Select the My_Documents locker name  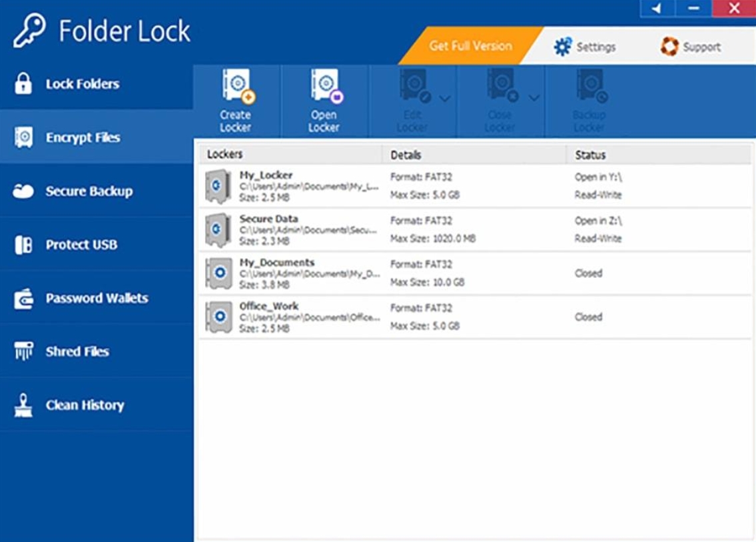[x=276, y=263]
